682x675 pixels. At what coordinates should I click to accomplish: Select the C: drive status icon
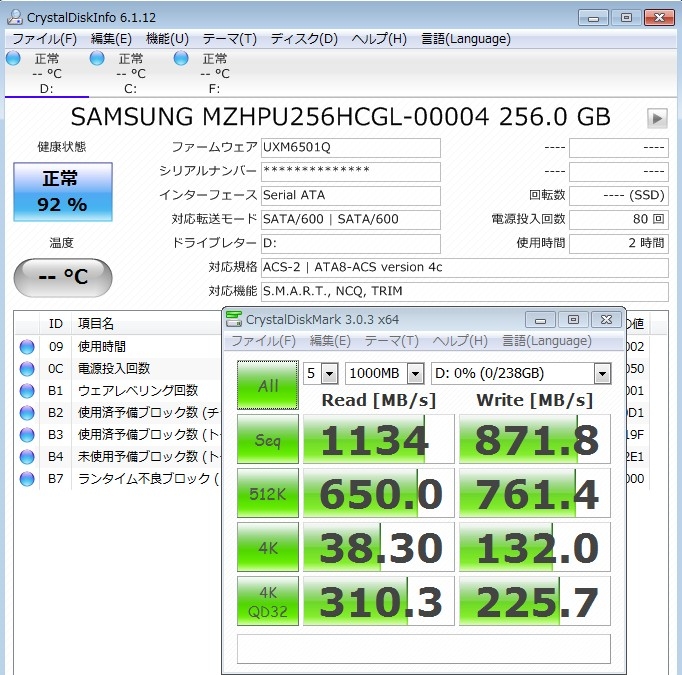click(97, 58)
